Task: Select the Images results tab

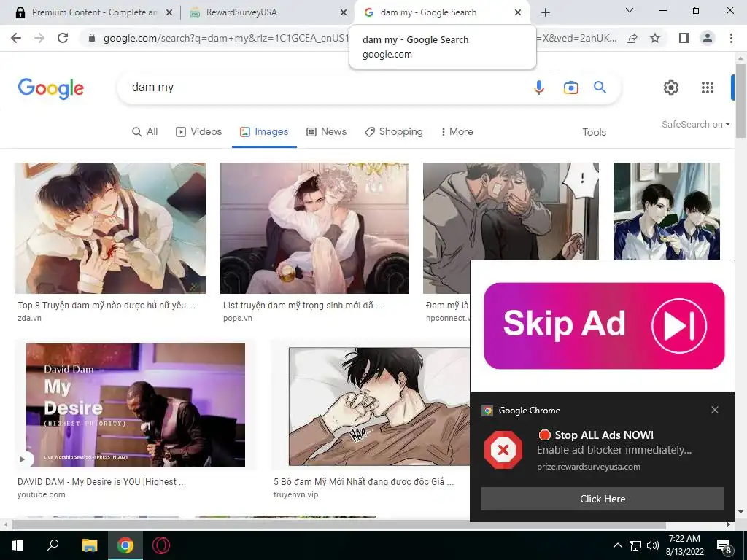Action: [264, 132]
